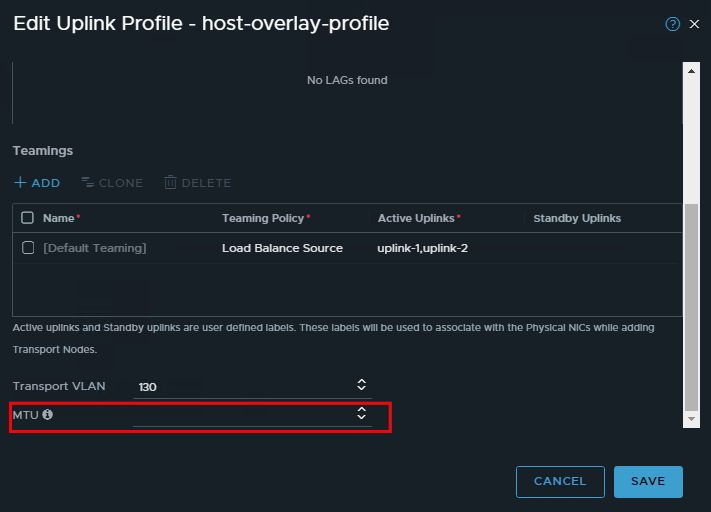Open Load Balance Source teaming policy cell
The image size is (711, 512).
click(x=282, y=248)
